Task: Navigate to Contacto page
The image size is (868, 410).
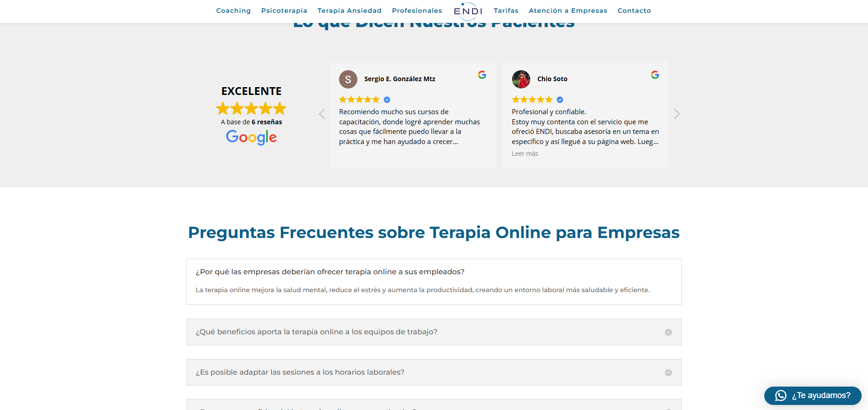Action: pos(634,11)
